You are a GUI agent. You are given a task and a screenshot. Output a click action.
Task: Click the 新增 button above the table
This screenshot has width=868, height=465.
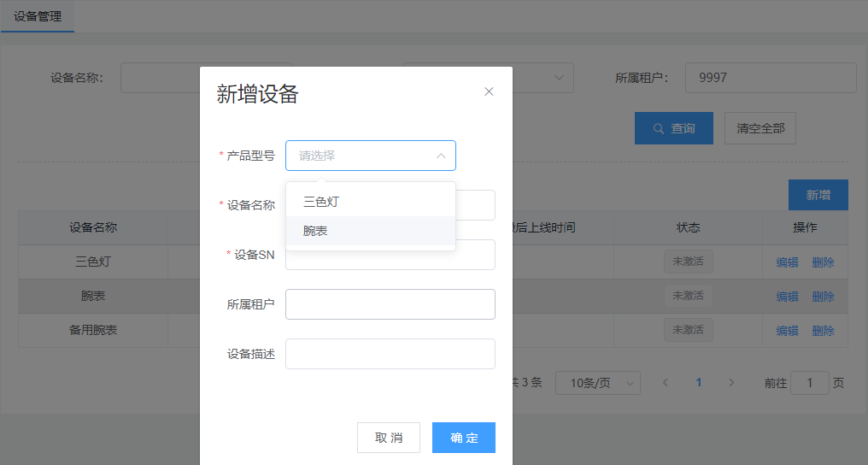(818, 195)
